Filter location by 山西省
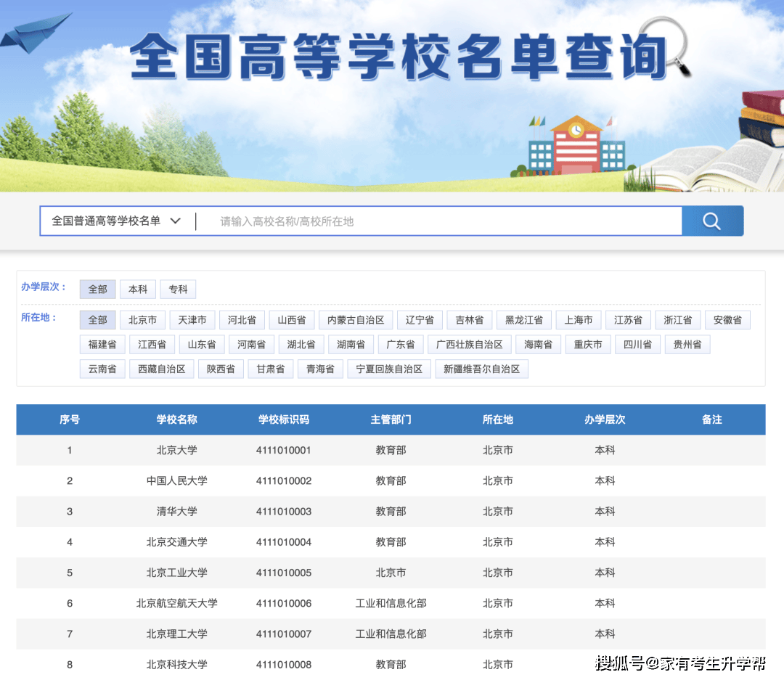 pos(292,320)
